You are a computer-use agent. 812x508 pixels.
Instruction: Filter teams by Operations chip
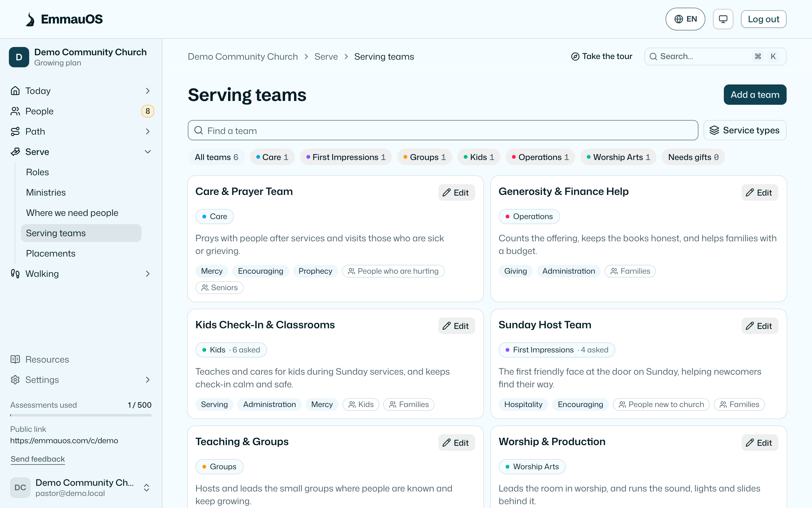(x=540, y=157)
